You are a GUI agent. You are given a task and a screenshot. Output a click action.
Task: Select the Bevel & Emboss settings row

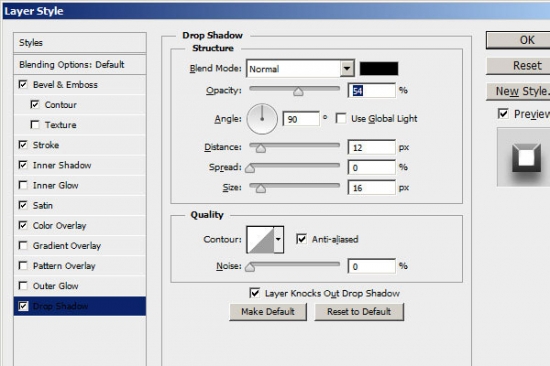click(80, 85)
